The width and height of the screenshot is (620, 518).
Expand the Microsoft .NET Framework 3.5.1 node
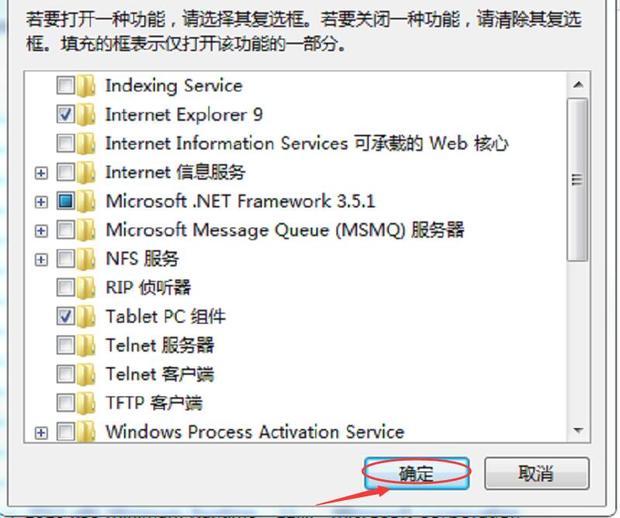click(41, 202)
